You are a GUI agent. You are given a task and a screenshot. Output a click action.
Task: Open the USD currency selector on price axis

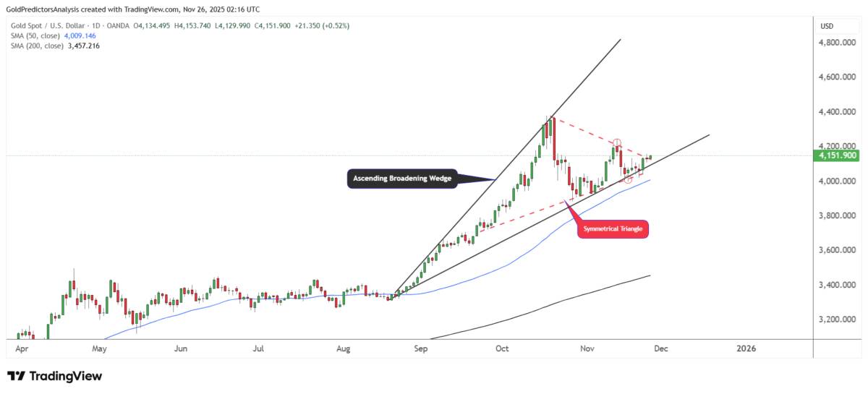(827, 26)
